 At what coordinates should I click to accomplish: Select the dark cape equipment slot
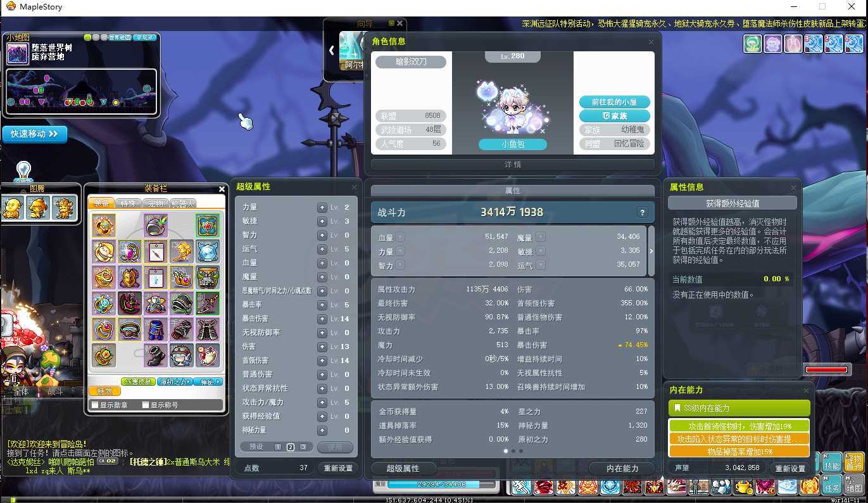pos(207,329)
